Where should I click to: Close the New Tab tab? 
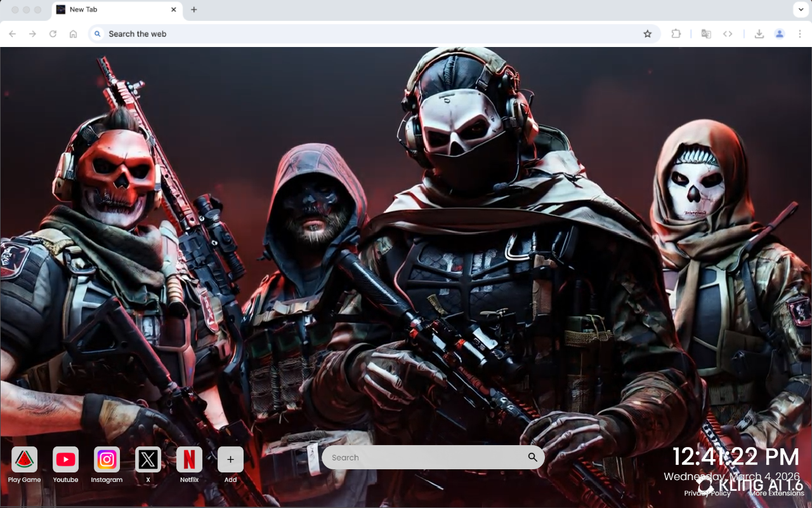coord(174,10)
